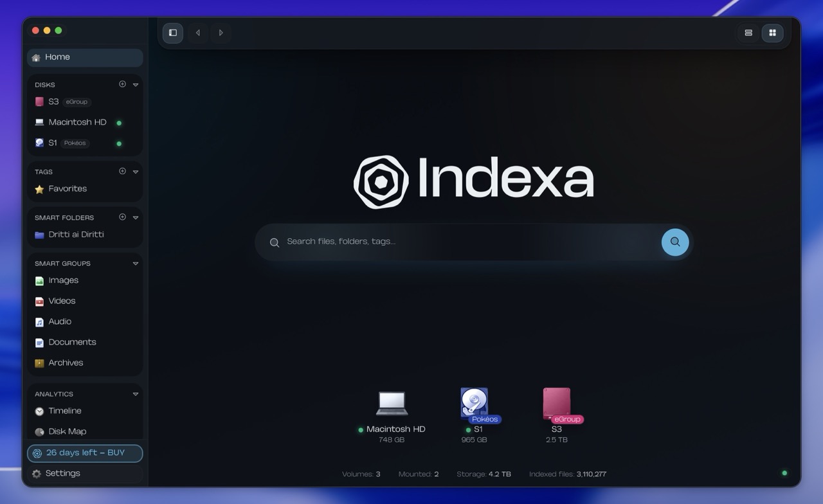This screenshot has width=823, height=504.
Task: Open the Favorites tag
Action: [x=85, y=189]
